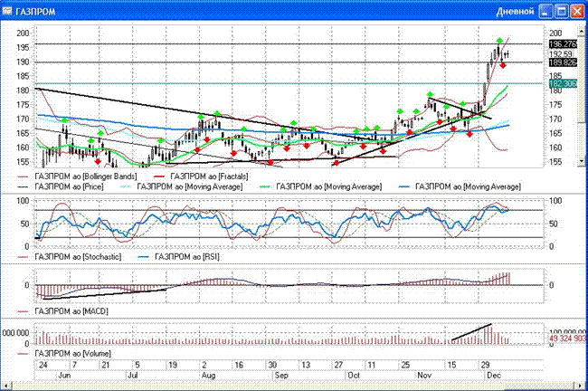
Task: Select the blue Moving Average legend entry
Action: 460,186
